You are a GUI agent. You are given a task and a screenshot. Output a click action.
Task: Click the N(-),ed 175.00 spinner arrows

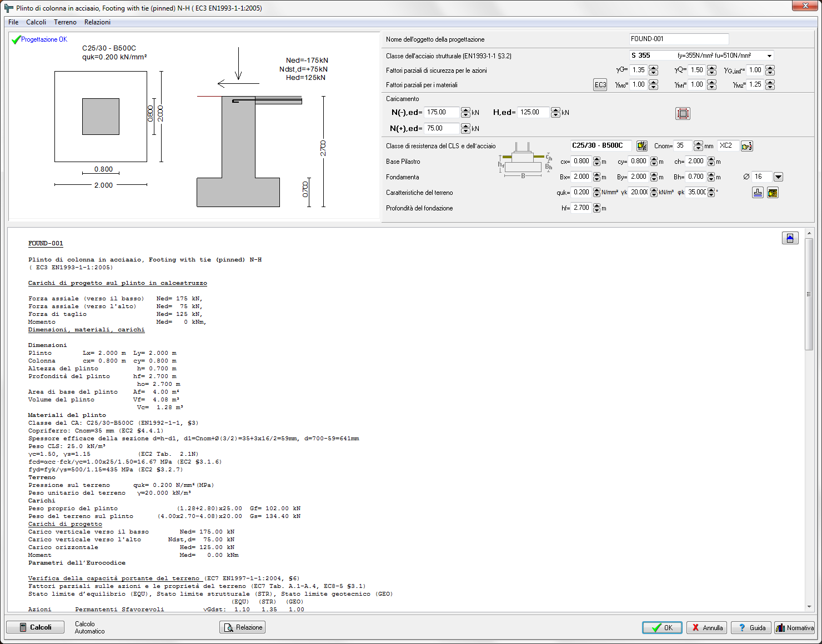(465, 113)
